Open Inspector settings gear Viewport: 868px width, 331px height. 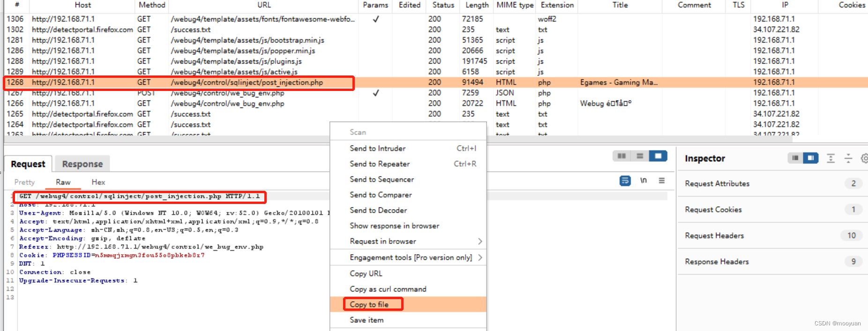tap(865, 158)
